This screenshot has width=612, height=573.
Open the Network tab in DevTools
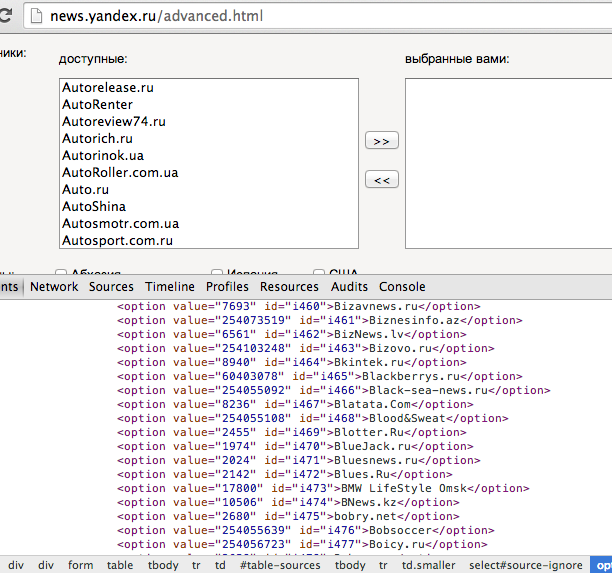[54, 287]
